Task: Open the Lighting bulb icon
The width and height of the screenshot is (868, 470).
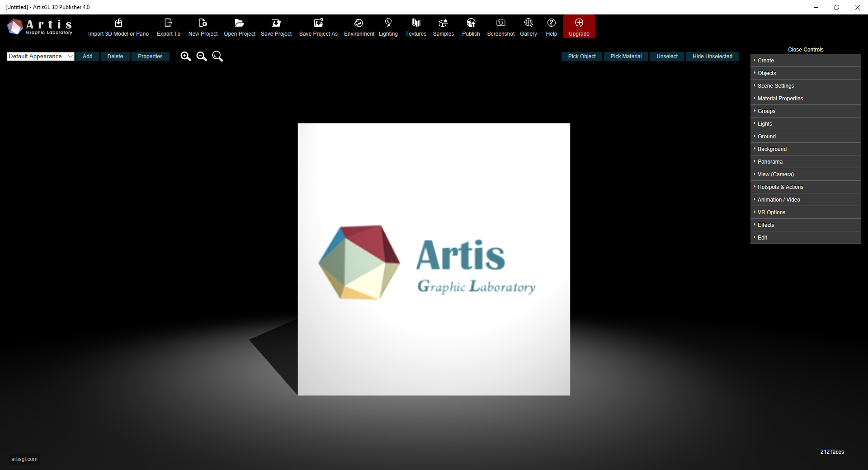Action: pyautogui.click(x=388, y=23)
